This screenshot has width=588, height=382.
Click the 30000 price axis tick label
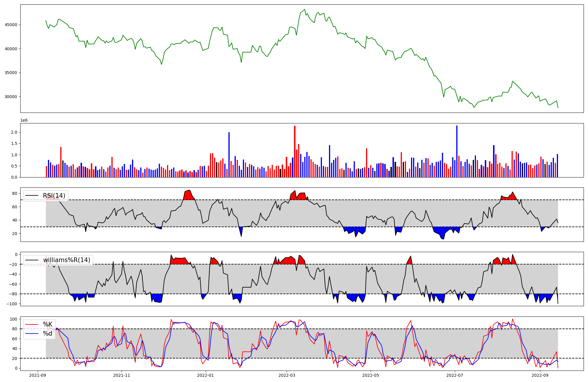click(x=11, y=97)
